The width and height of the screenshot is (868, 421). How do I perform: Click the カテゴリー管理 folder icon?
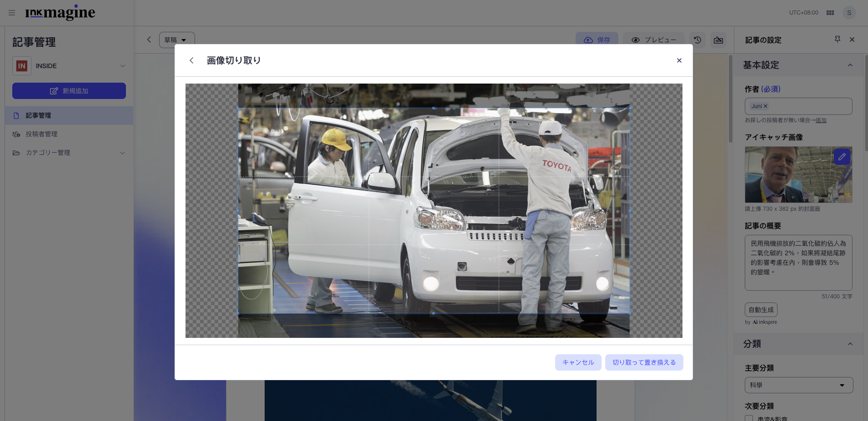click(16, 153)
